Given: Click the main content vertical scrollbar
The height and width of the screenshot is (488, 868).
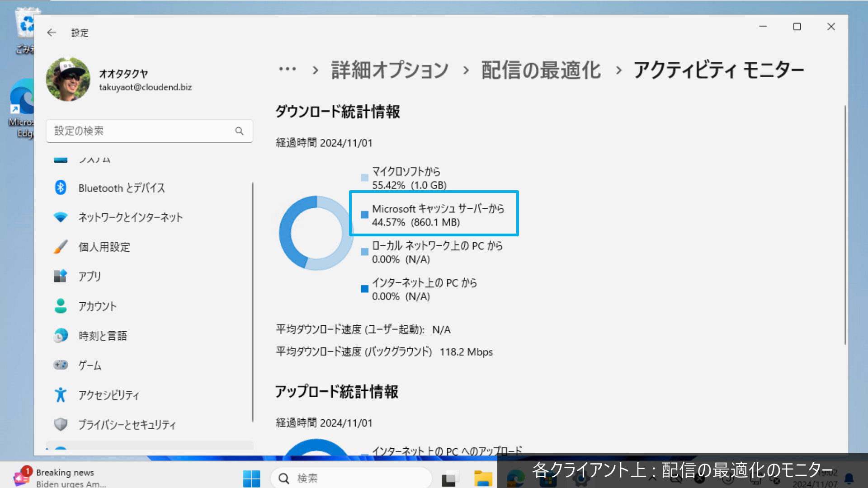Looking at the screenshot, I should click(844, 225).
